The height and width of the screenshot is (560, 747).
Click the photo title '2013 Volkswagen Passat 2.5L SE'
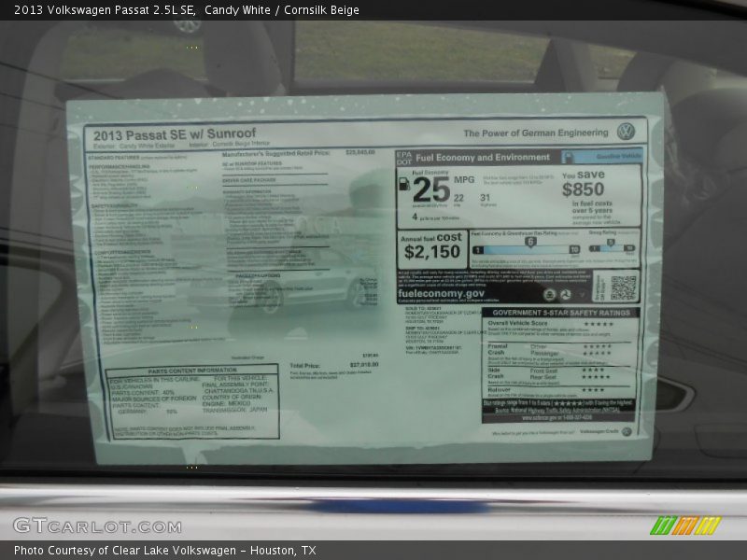pyautogui.click(x=105, y=10)
